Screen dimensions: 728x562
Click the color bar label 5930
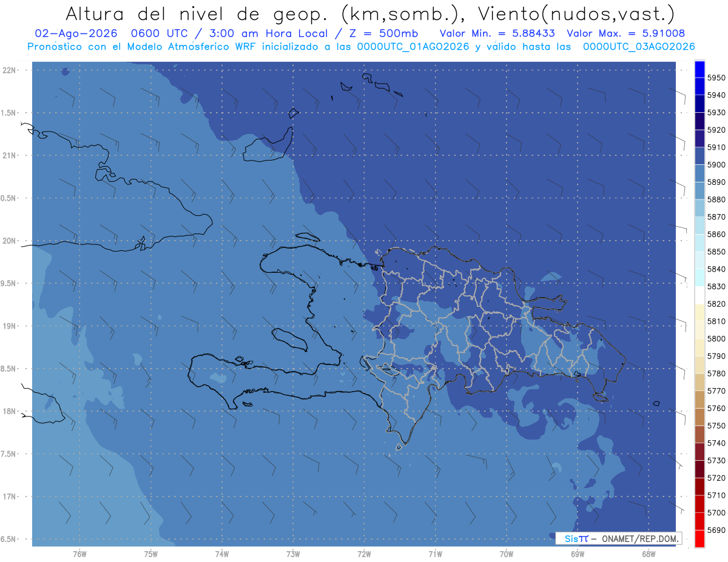716,113
